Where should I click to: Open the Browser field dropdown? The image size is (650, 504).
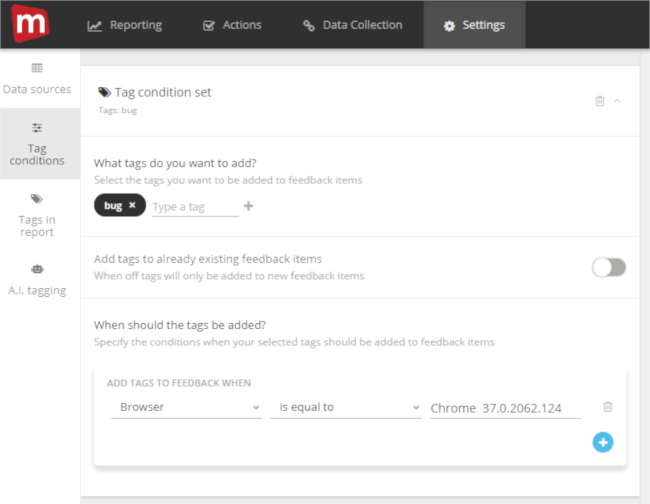click(x=184, y=408)
